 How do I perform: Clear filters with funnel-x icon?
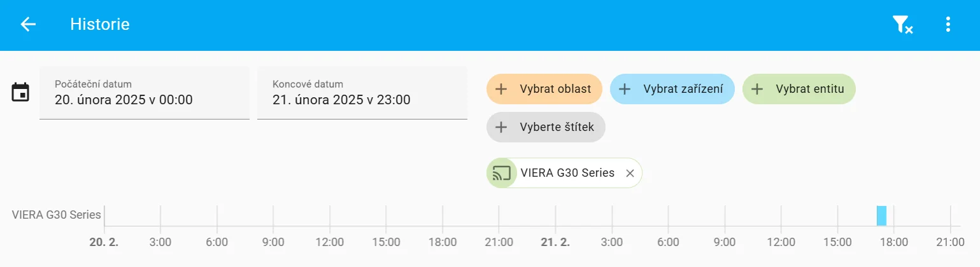(902, 25)
